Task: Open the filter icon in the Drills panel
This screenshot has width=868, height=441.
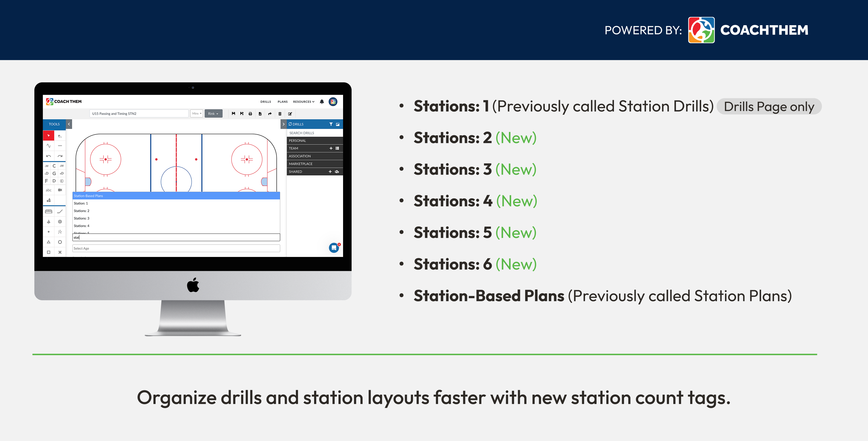Action: pos(331,124)
